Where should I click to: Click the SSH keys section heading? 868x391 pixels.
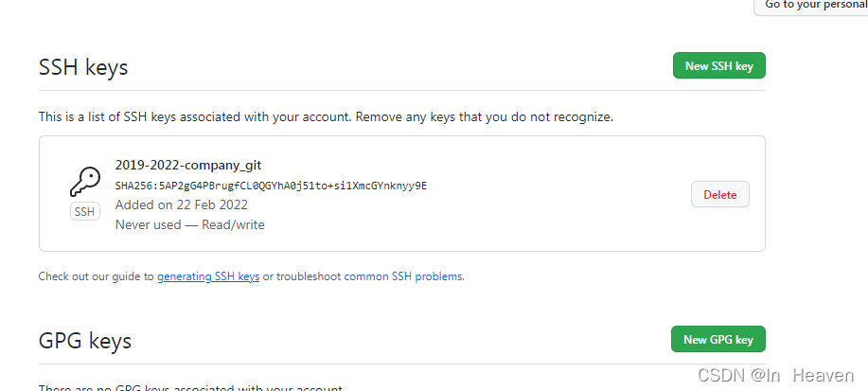[x=83, y=67]
